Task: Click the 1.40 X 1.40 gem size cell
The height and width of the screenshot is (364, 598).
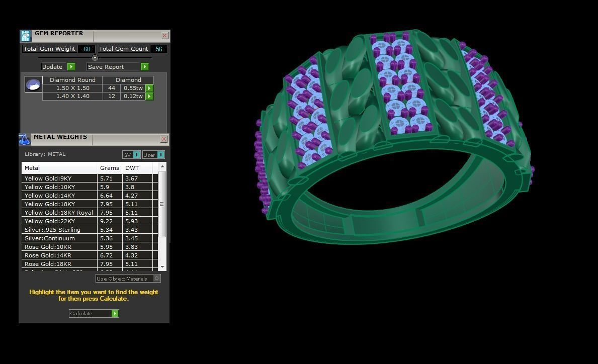Action: 72,96
